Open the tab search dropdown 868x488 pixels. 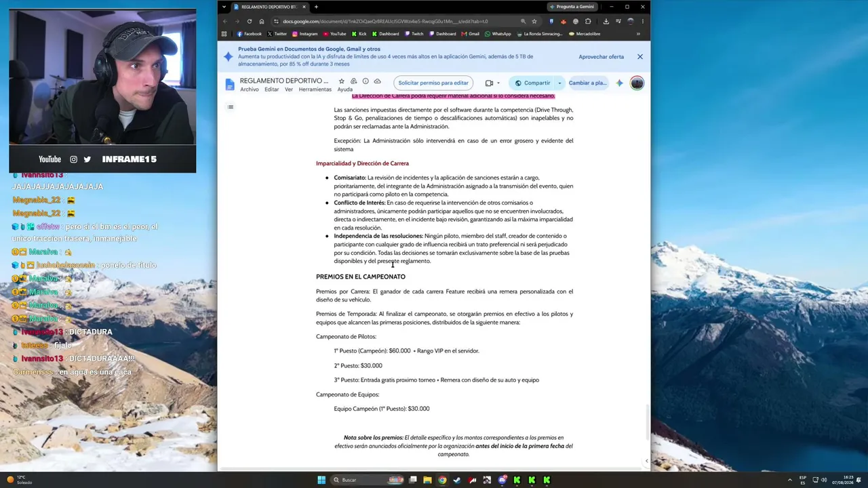click(x=224, y=7)
